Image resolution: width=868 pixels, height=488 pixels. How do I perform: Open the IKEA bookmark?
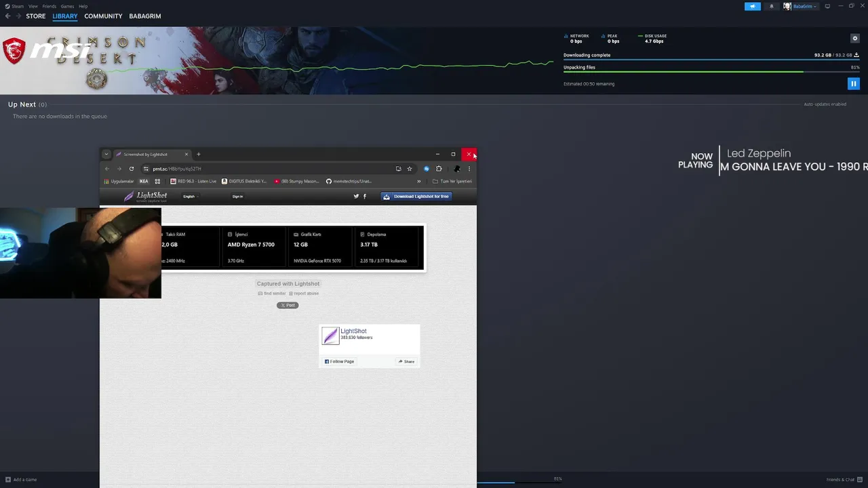pos(144,181)
